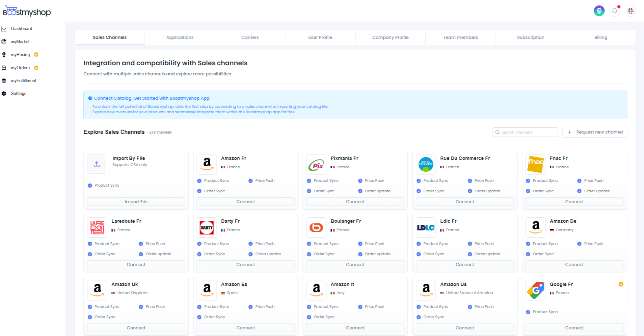Viewport: 644px width, 336px height.
Task: Open myMarket from the sidebar
Action: tap(20, 42)
